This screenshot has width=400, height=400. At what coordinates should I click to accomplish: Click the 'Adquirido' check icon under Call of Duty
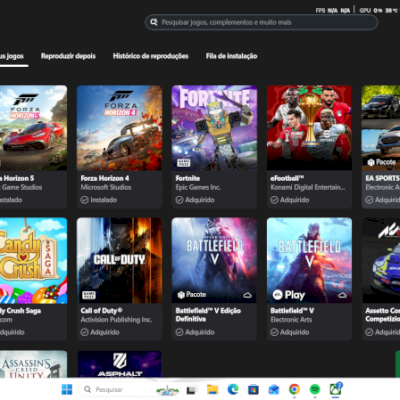click(84, 332)
